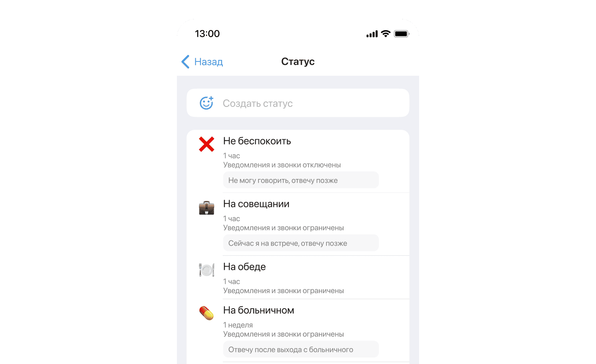Tap the battery icon in status bar
The height and width of the screenshot is (364, 596).
click(402, 34)
